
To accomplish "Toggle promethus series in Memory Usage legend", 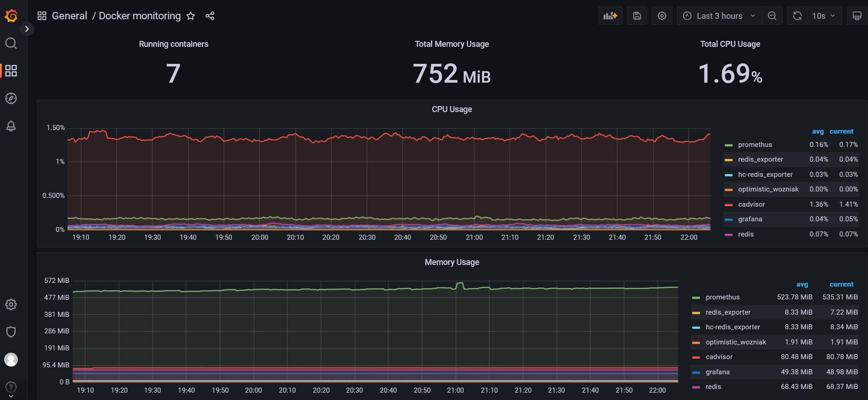I will pos(722,297).
